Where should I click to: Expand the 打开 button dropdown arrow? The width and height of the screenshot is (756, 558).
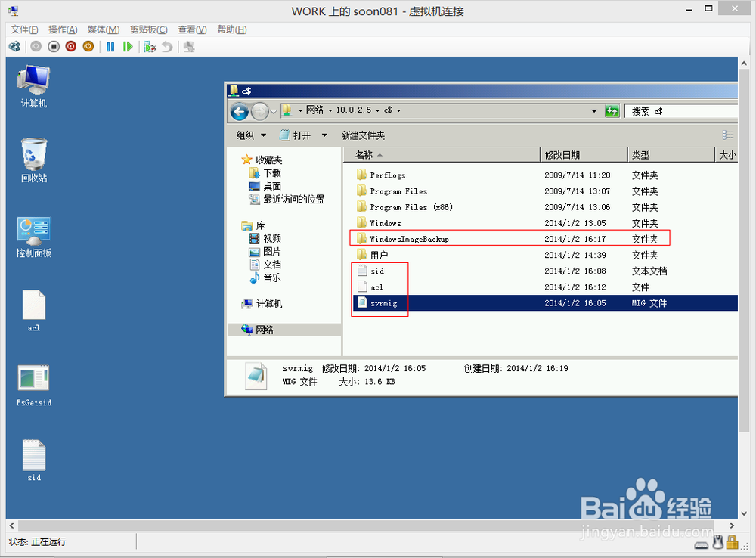tap(324, 135)
